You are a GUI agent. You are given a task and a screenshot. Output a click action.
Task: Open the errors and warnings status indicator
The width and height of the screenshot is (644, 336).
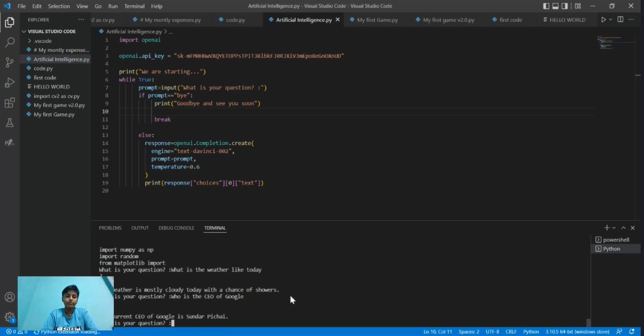point(17,332)
